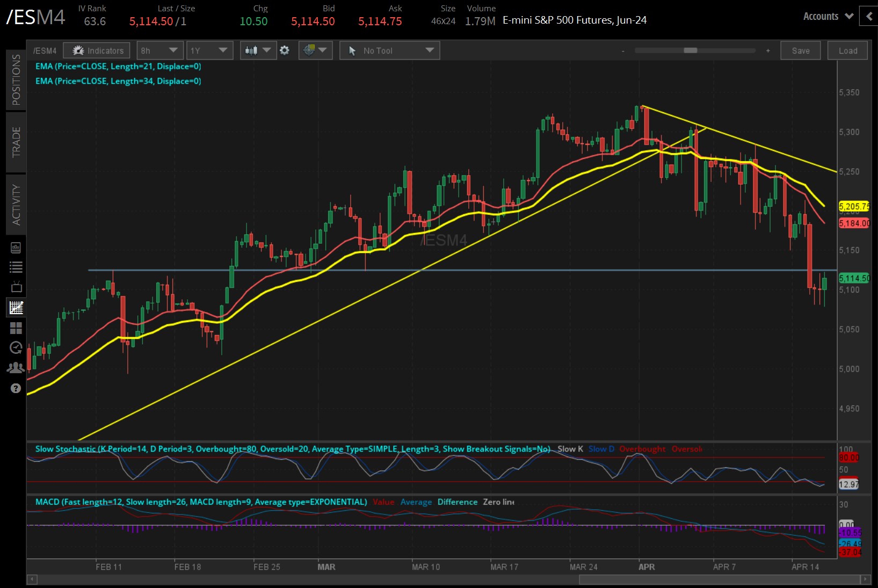Click the Overbought legend label
The image size is (878, 588).
coord(642,449)
